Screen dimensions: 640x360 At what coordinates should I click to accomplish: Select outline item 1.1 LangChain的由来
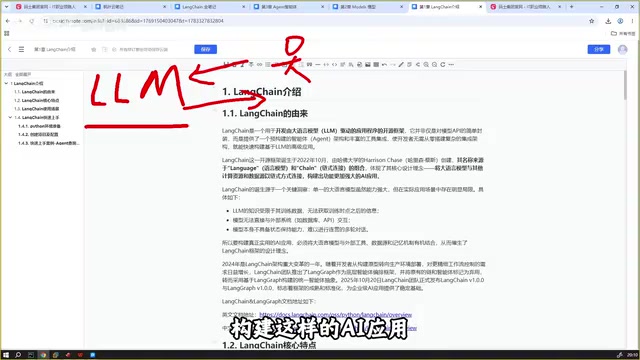(x=34, y=92)
